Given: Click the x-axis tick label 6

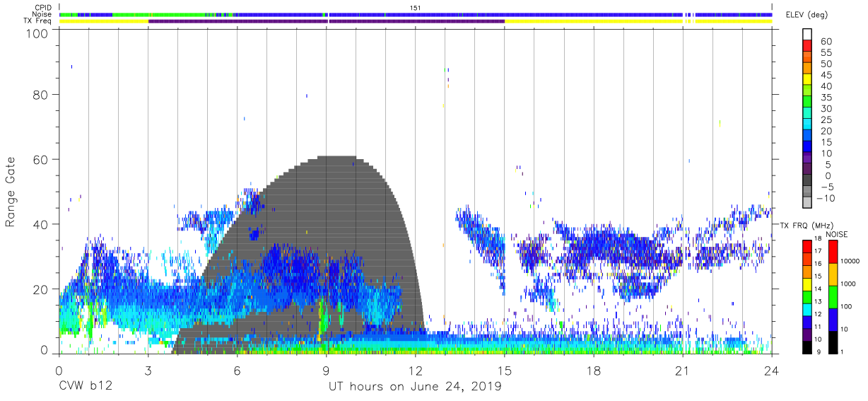Looking at the screenshot, I should [237, 371].
